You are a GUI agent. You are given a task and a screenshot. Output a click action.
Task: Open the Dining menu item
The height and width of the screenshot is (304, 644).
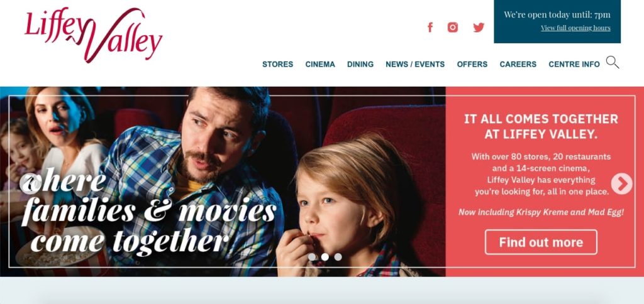pos(360,65)
